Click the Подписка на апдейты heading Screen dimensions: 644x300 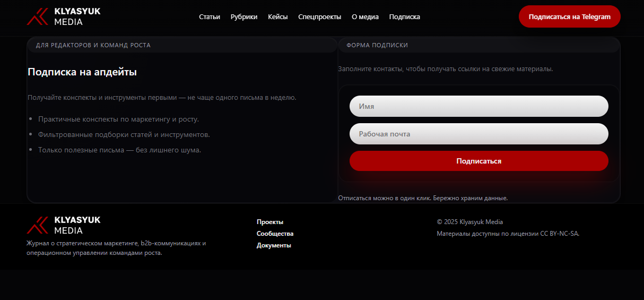click(82, 72)
